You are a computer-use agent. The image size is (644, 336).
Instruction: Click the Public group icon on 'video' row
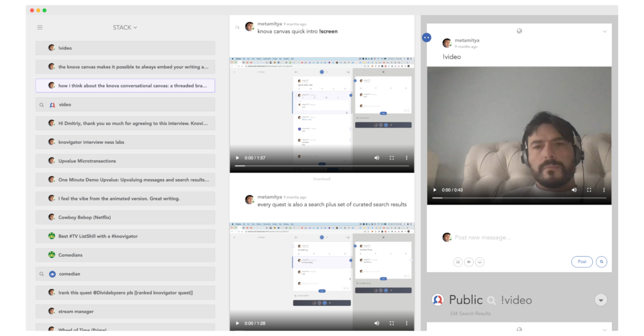[52, 105]
